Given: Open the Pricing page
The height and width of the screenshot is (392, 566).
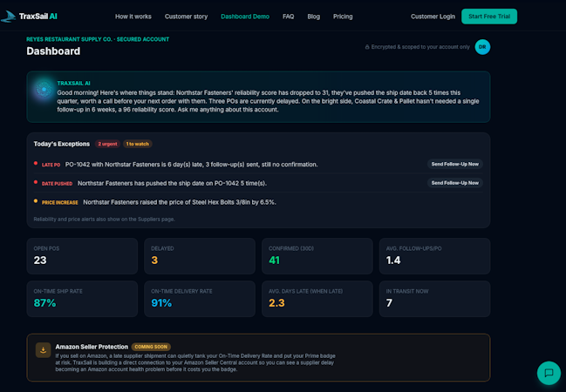Looking at the screenshot, I should pos(343,17).
